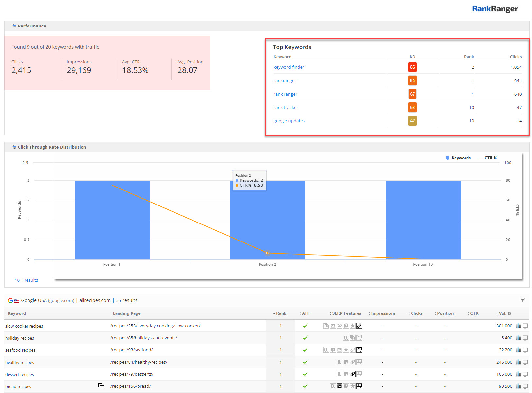
Task: Click window icon beside bread recipes keyword
Action: (101, 386)
